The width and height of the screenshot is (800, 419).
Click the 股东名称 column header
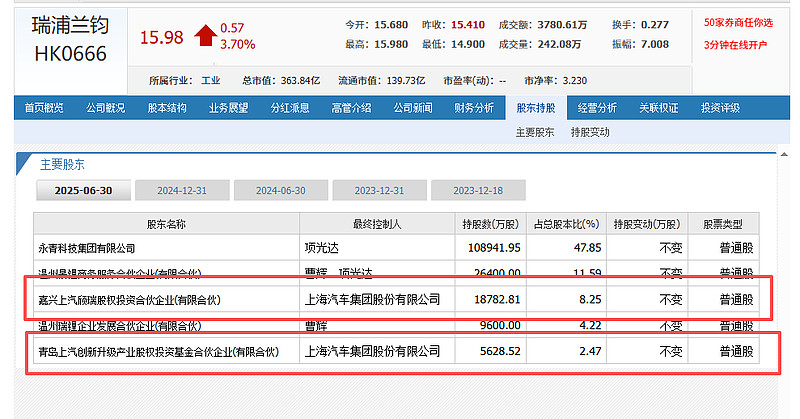(166, 224)
